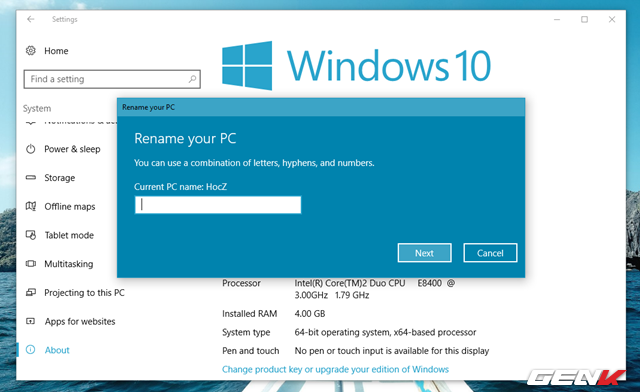
Task: Click the Power & sleep icon
Action: (x=31, y=149)
